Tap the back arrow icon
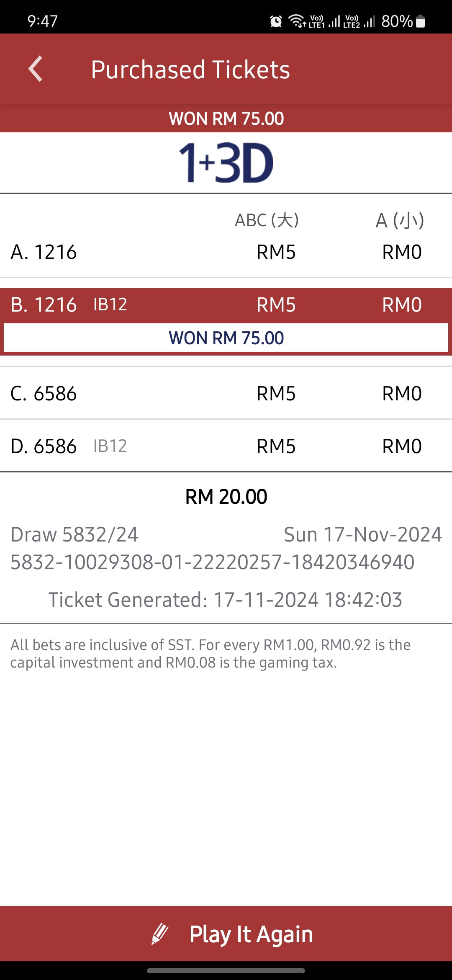 coord(36,69)
